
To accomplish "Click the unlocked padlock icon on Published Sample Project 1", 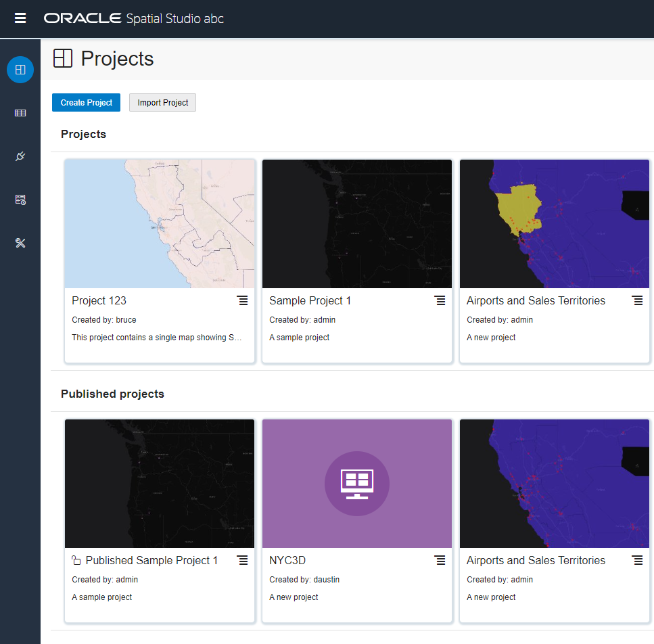I will click(76, 560).
